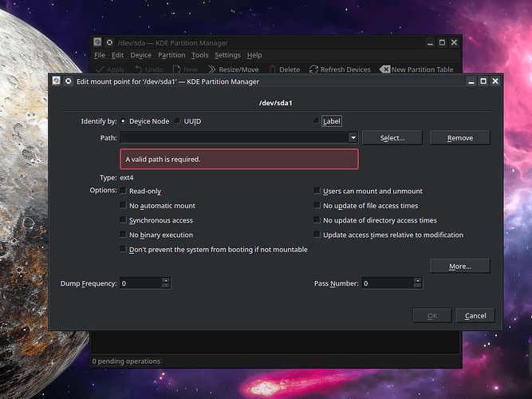The height and width of the screenshot is (399, 532).
Task: Open the Help menu
Action: pos(254,55)
